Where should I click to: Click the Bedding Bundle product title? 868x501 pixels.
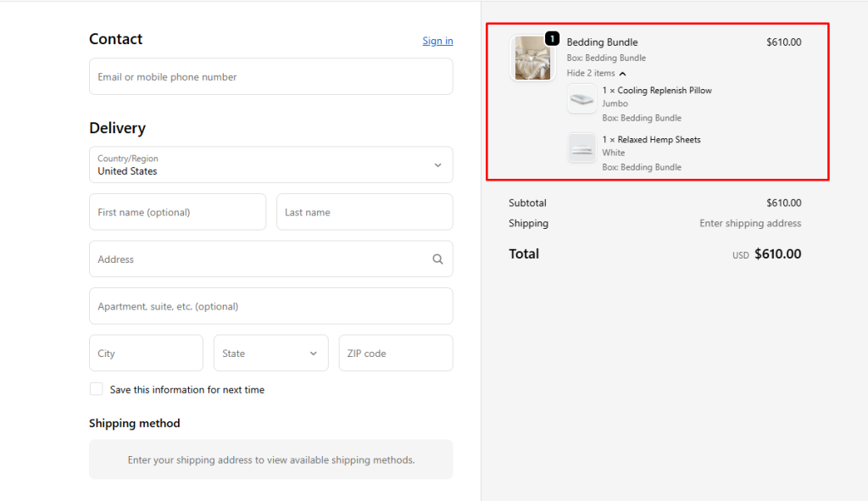602,42
